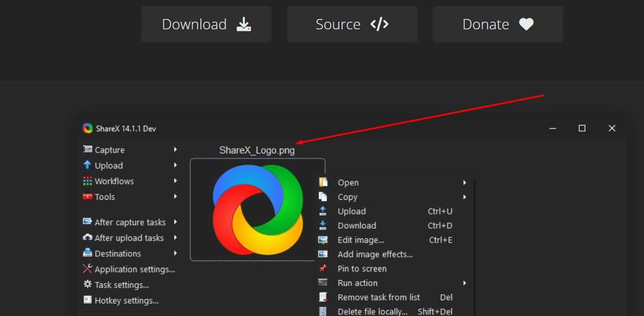This screenshot has height=316, width=644.
Task: Click the After upload tasks cloud icon
Action: (x=87, y=237)
